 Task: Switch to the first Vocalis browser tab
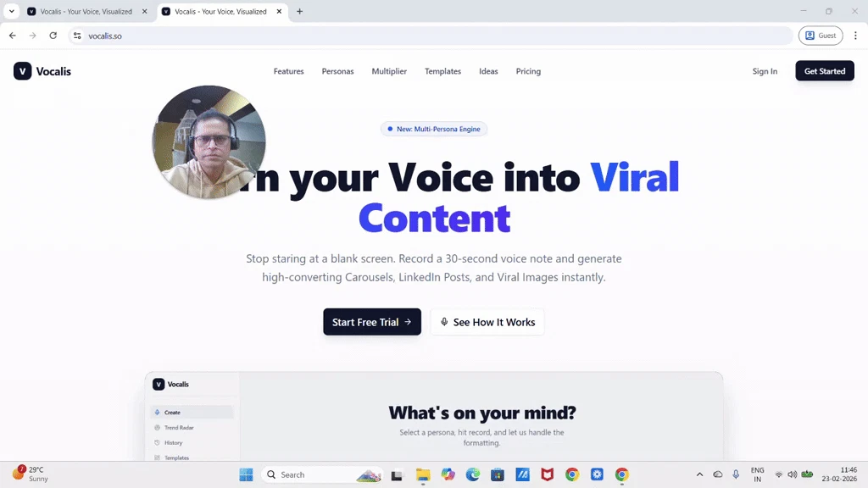pyautogui.click(x=86, y=11)
